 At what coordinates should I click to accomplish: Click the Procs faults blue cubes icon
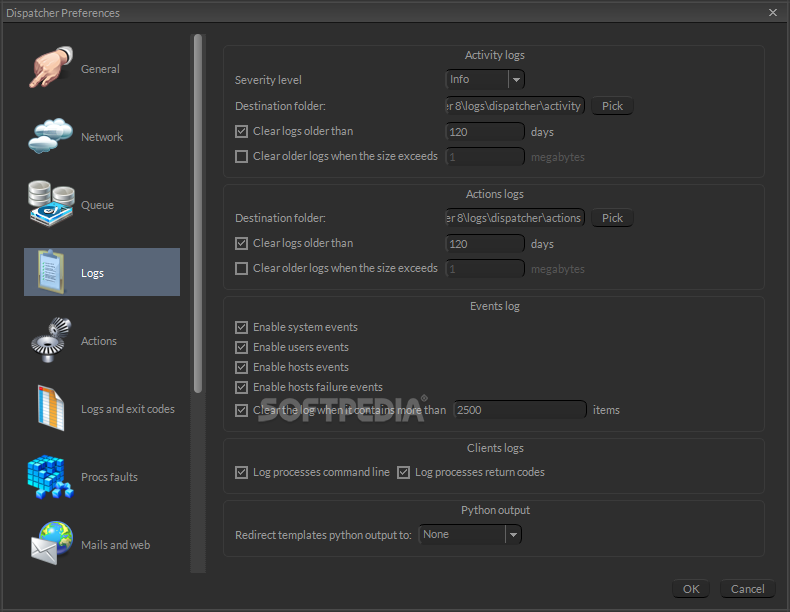[x=50, y=477]
